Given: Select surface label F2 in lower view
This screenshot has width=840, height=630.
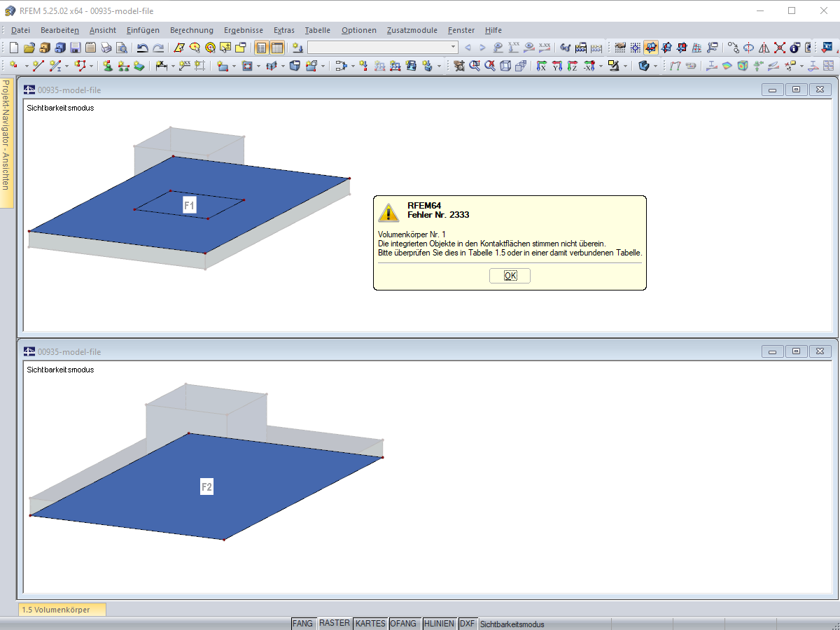Looking at the screenshot, I should [x=206, y=487].
